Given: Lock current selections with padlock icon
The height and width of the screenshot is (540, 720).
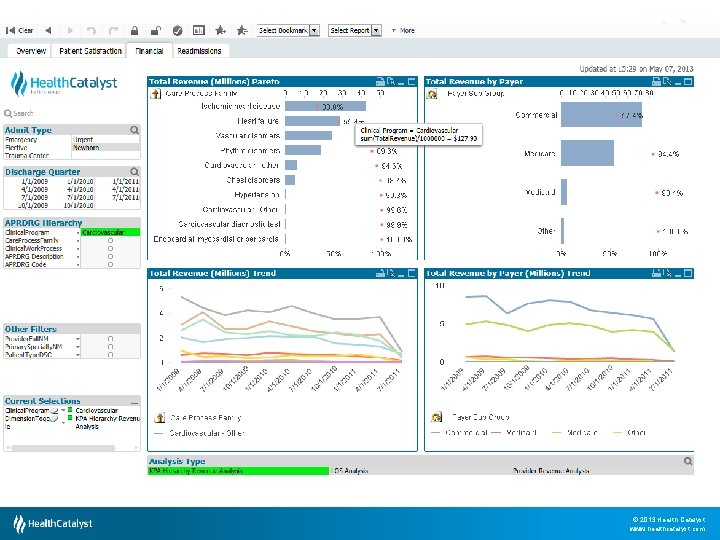Looking at the screenshot, I should point(135,30).
